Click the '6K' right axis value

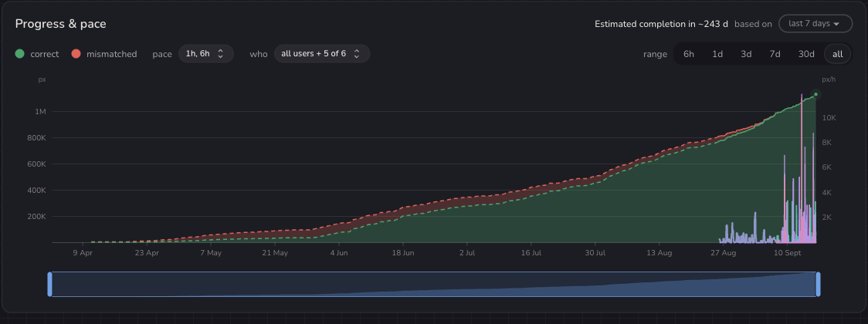tap(826, 167)
